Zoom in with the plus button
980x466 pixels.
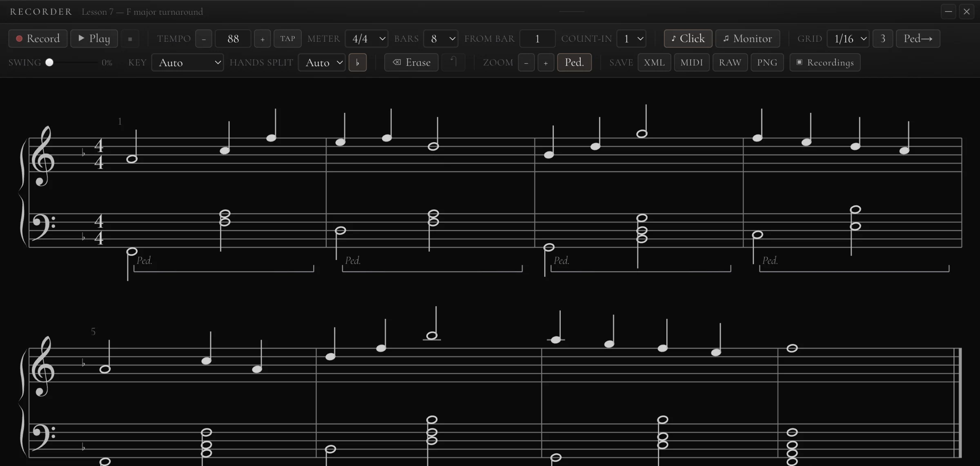(x=546, y=62)
